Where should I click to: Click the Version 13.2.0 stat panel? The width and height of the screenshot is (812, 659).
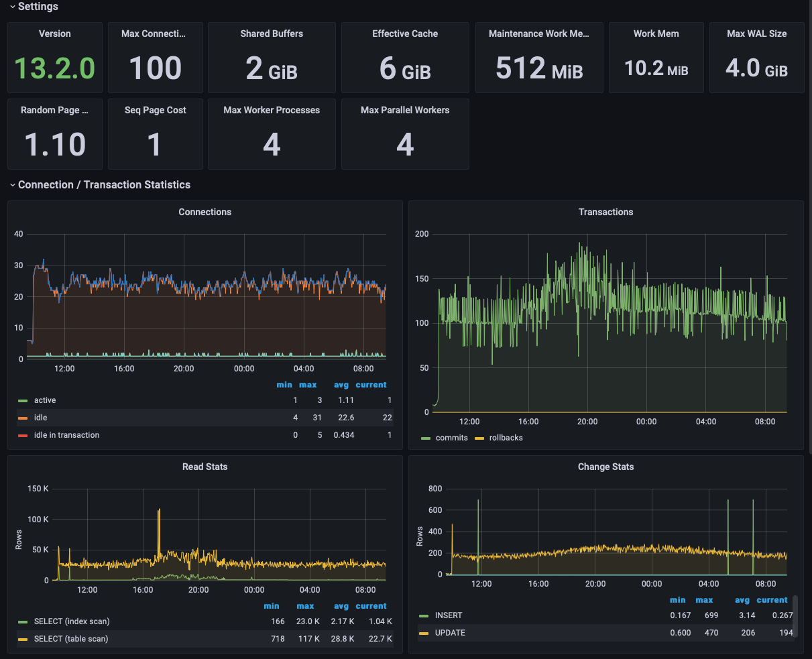(x=55, y=58)
